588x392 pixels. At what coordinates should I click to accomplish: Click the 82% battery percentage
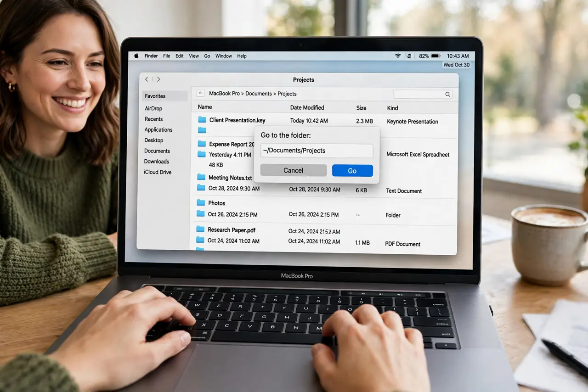pyautogui.click(x=424, y=56)
